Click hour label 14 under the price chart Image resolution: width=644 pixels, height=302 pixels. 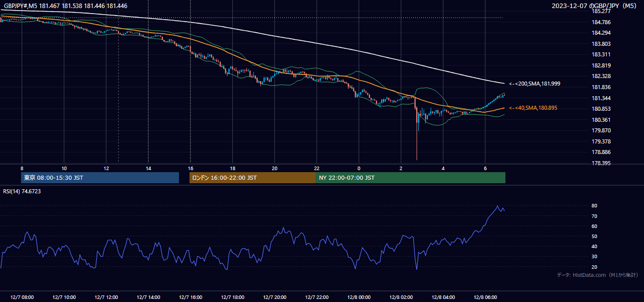point(148,168)
